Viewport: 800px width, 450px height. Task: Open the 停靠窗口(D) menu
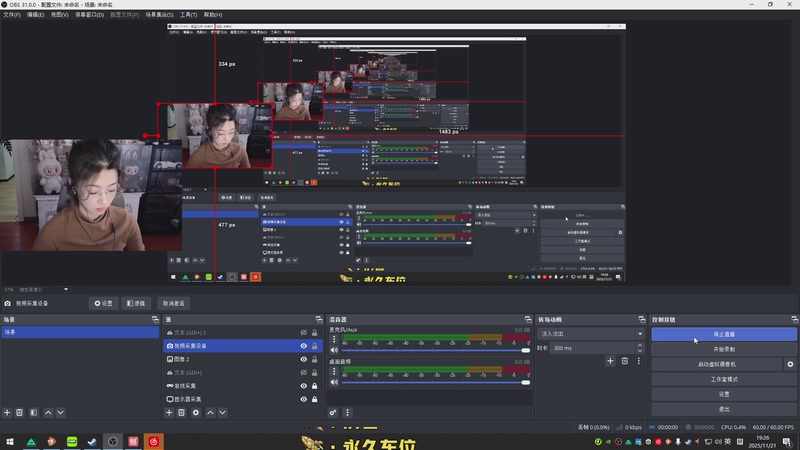[89, 15]
